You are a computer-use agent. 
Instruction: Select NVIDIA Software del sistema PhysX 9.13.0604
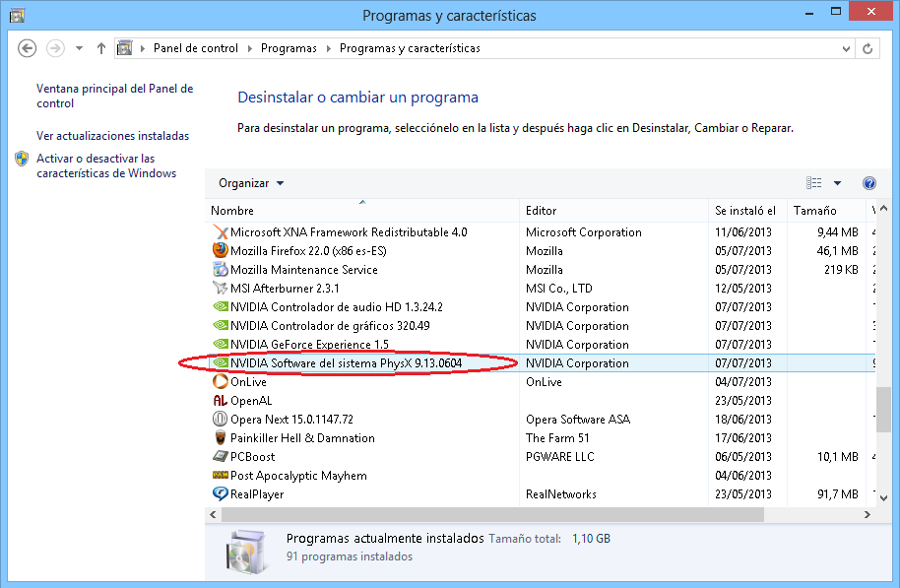pyautogui.click(x=540, y=362)
